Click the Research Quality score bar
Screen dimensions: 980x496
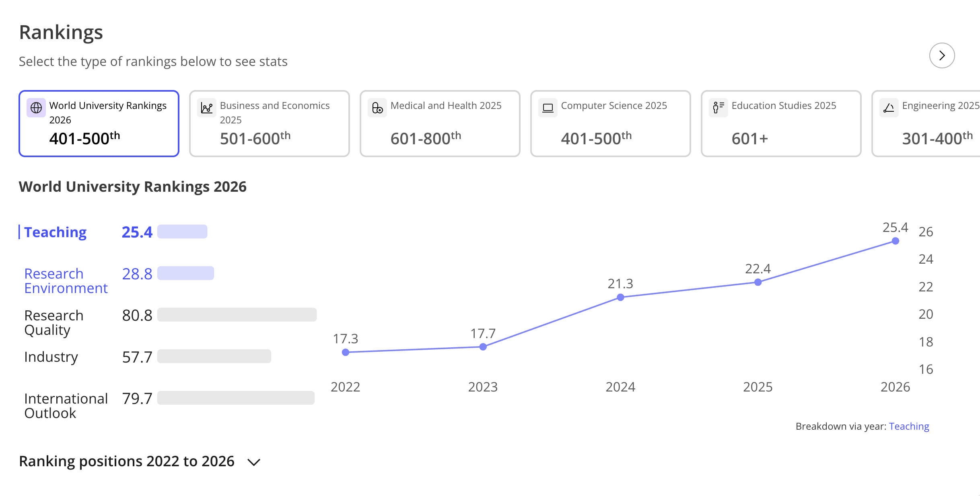tap(237, 315)
